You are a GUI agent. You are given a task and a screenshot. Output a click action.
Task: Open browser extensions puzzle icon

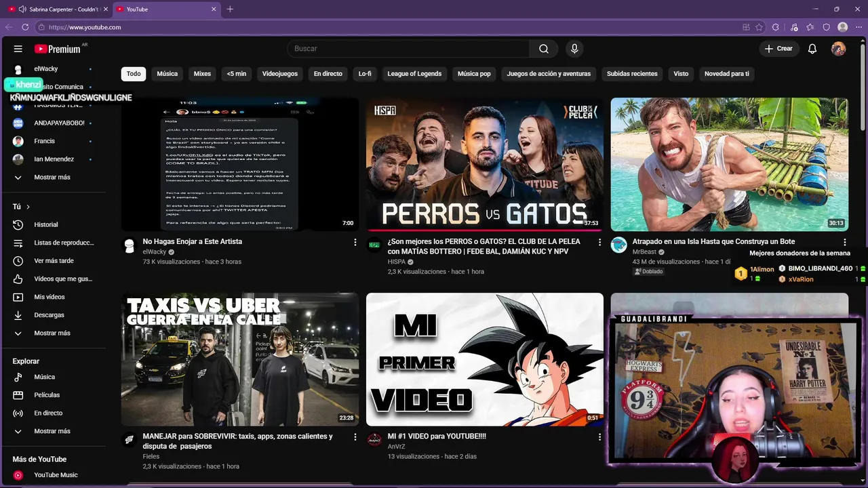point(776,27)
